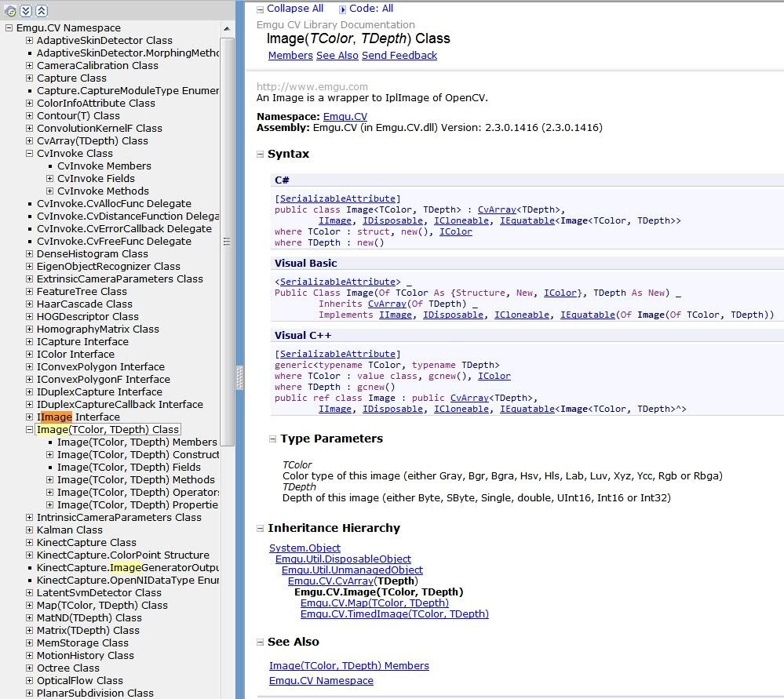
Task: Click the Collapse All link
Action: point(295,9)
